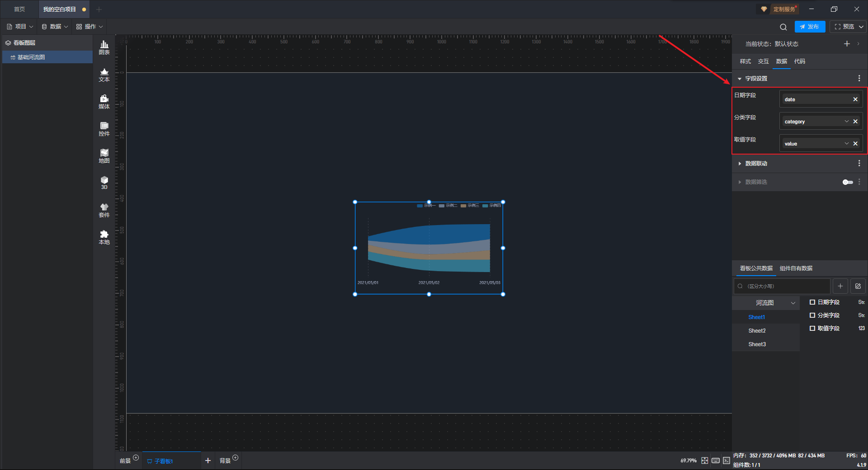This screenshot has width=868, height=470.
Task: Add a new project tab
Action: pyautogui.click(x=99, y=9)
